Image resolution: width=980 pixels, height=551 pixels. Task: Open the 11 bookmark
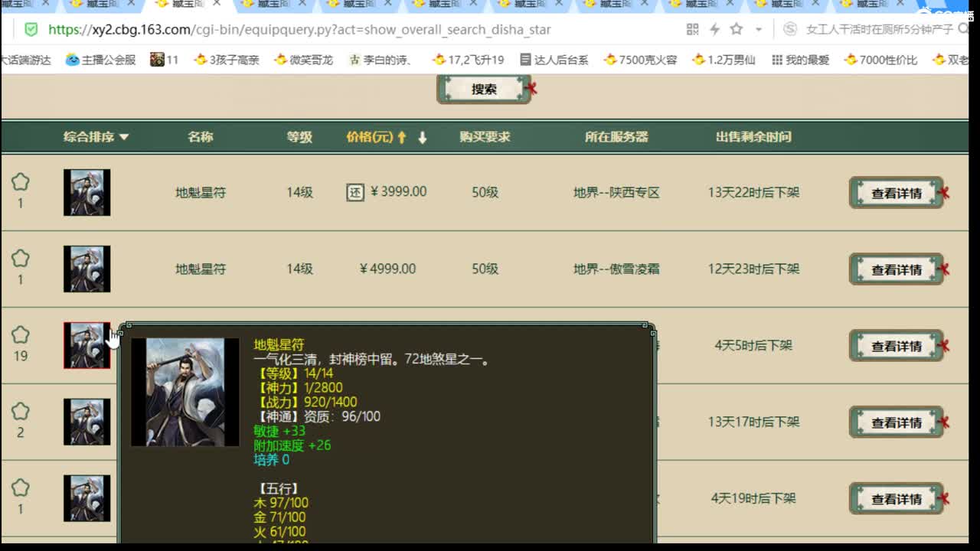point(165,60)
